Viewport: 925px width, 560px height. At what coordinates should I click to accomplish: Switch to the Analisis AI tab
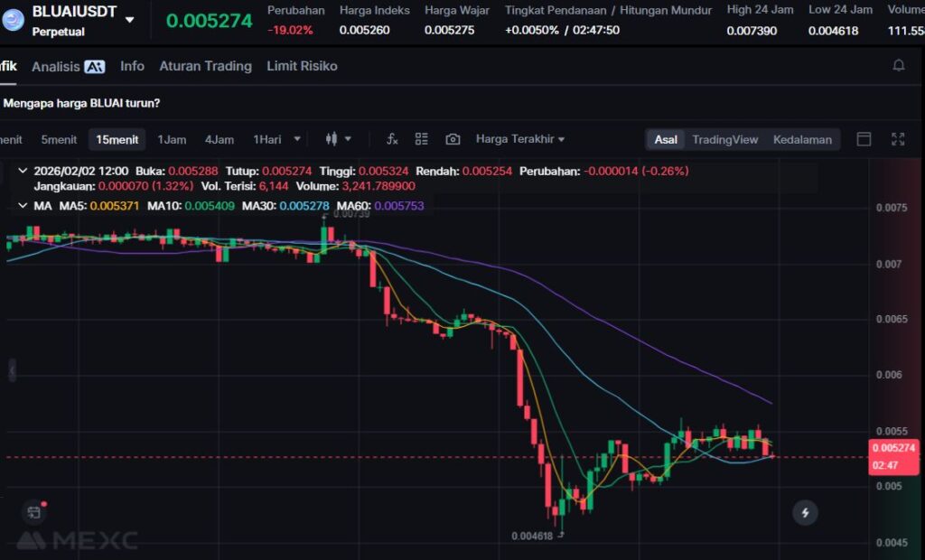[68, 66]
